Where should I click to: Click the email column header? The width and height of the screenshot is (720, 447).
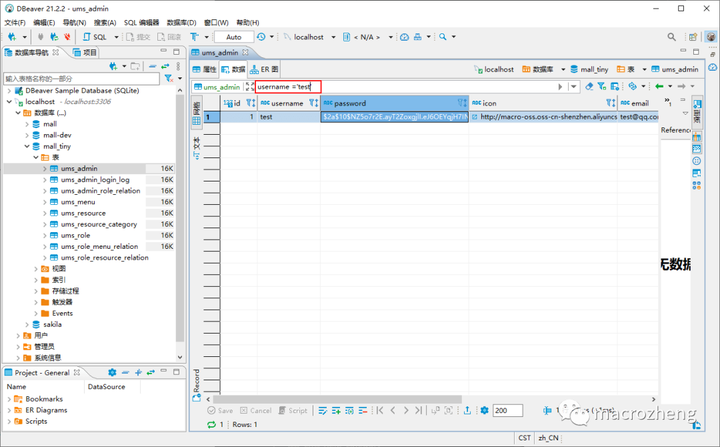[x=636, y=103]
